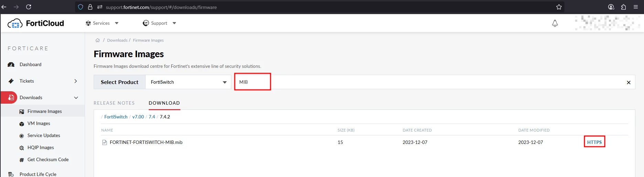Click the v7.00 path link

point(138,117)
